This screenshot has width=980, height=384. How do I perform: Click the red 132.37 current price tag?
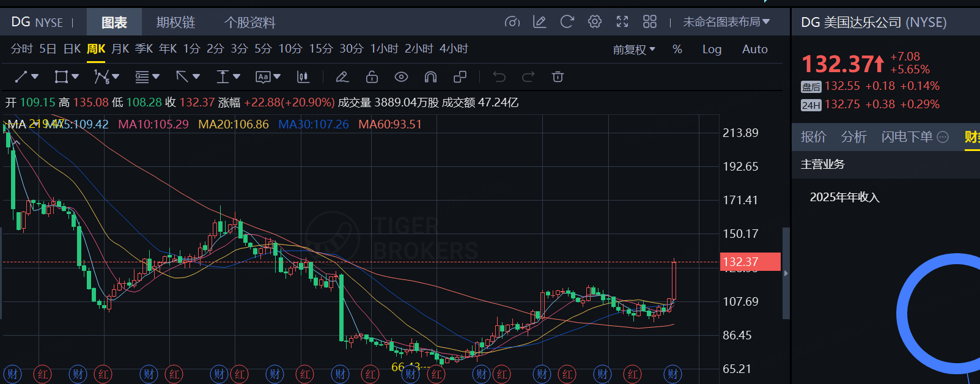(750, 262)
